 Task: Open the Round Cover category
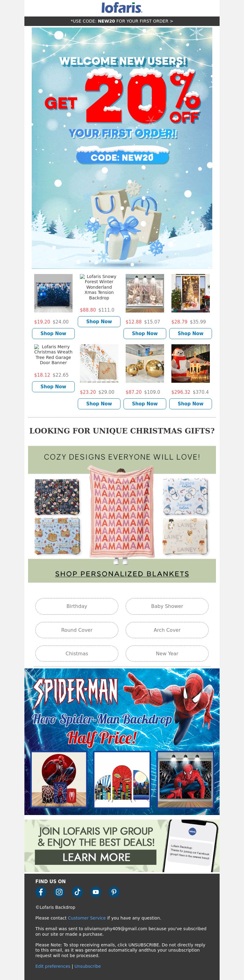[77, 630]
